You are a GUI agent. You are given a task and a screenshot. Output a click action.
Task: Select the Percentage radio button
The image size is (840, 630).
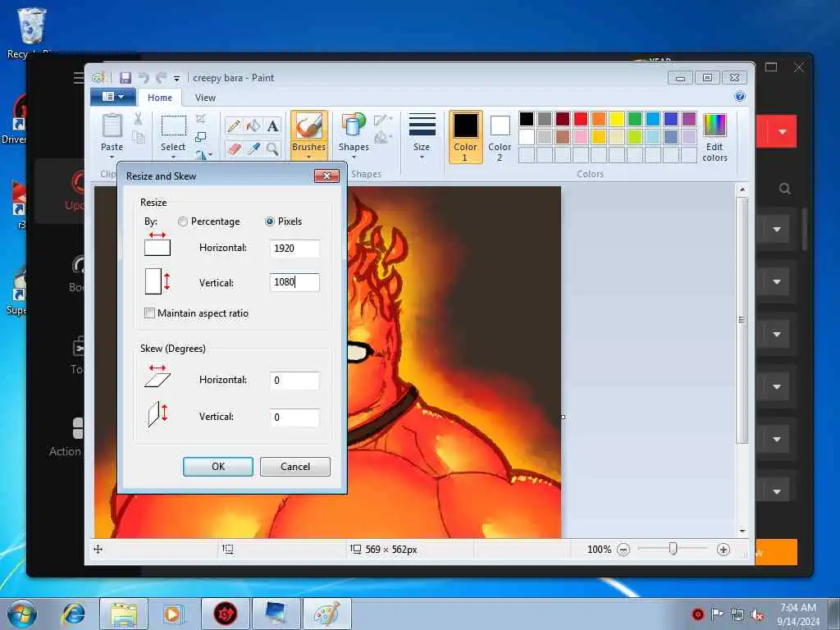[183, 221]
